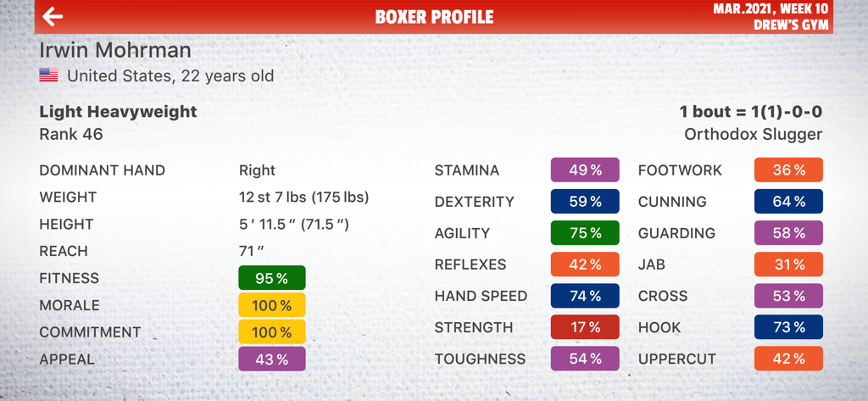Tap the 1 bout record text
Screen dimensions: 868x401
point(750,112)
